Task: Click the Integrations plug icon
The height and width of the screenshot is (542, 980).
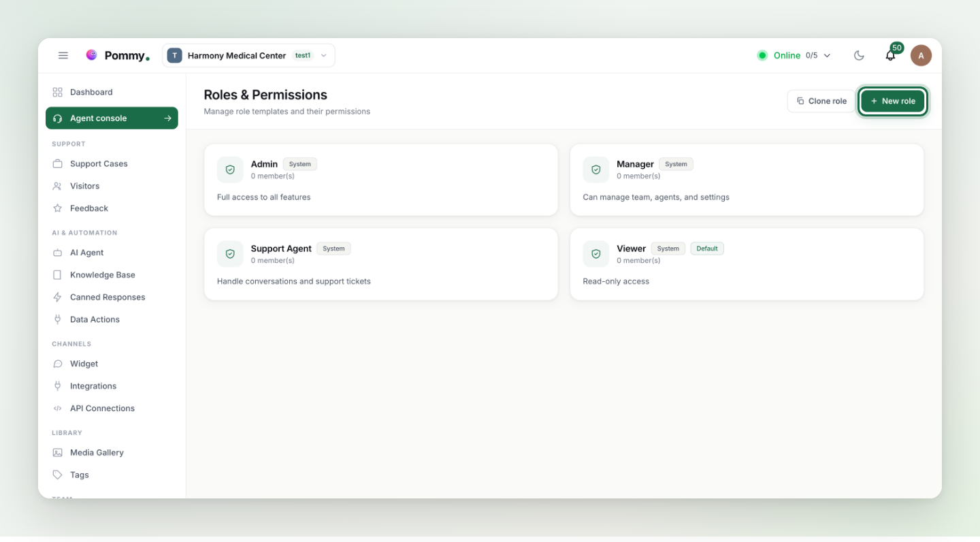Action: point(58,386)
